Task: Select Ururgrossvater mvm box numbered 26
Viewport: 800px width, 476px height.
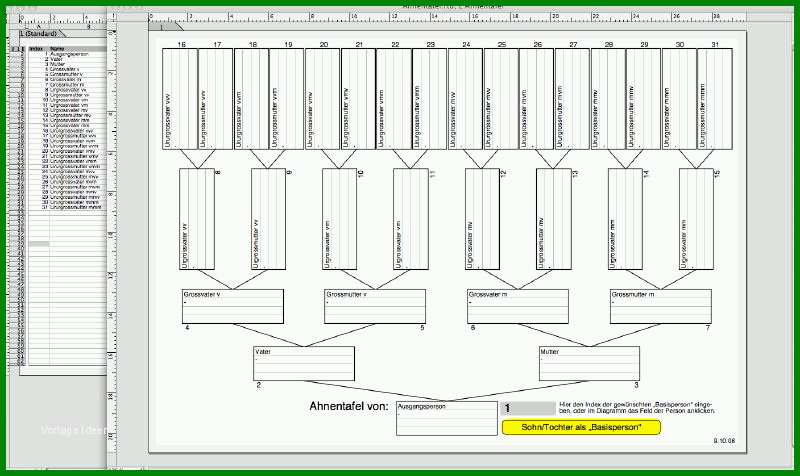Action: 537,99
